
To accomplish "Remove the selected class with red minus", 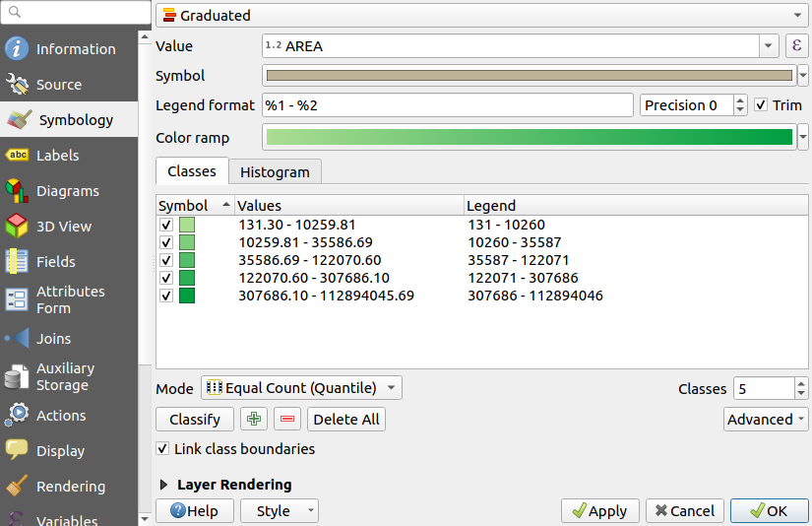I will [x=287, y=420].
